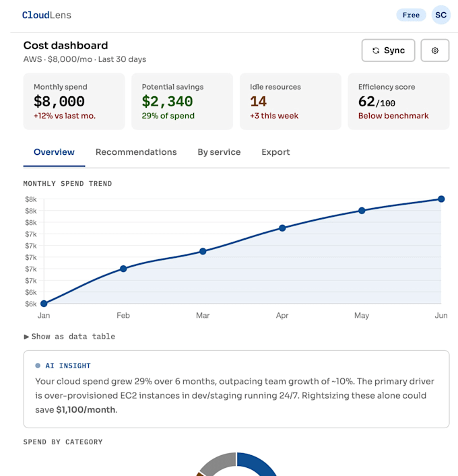Image resolution: width=458 pixels, height=476 pixels.
Task: Click the Apr data point on chart
Action: [x=282, y=228]
